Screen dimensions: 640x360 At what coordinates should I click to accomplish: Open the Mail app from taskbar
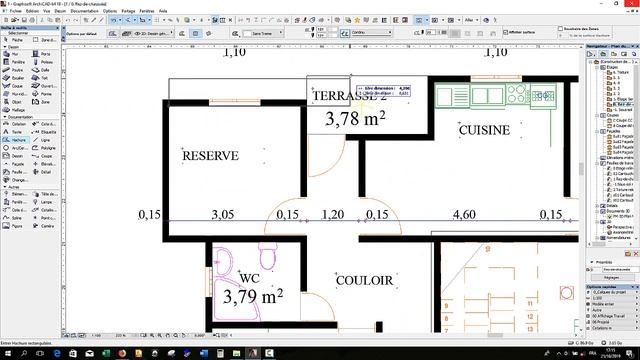pos(89,353)
